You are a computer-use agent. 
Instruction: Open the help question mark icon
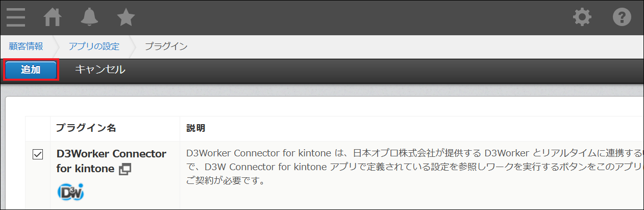[622, 18]
